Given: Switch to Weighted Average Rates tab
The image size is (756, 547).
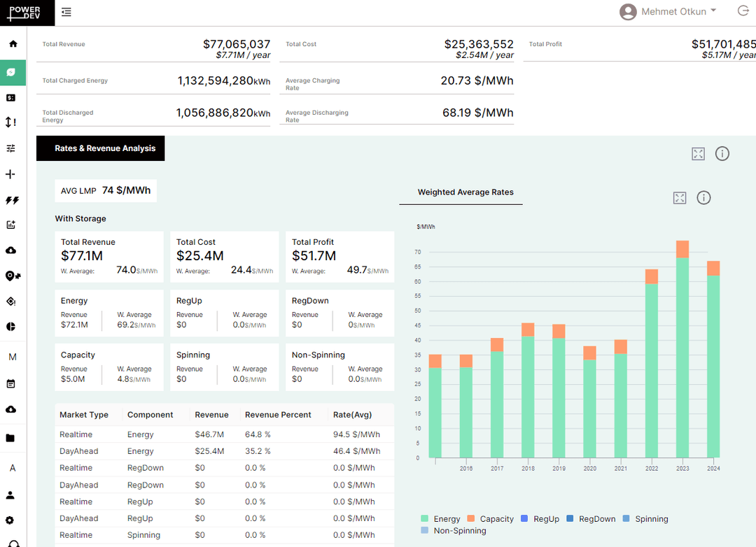Looking at the screenshot, I should 465,192.
